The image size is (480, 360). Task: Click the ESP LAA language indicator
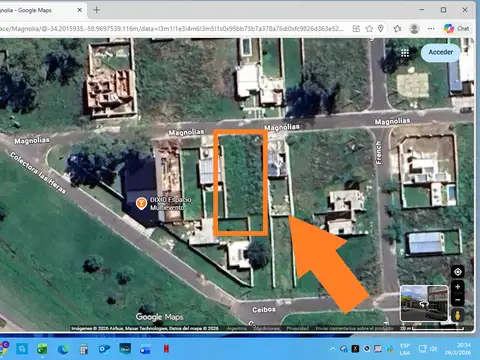click(405, 349)
